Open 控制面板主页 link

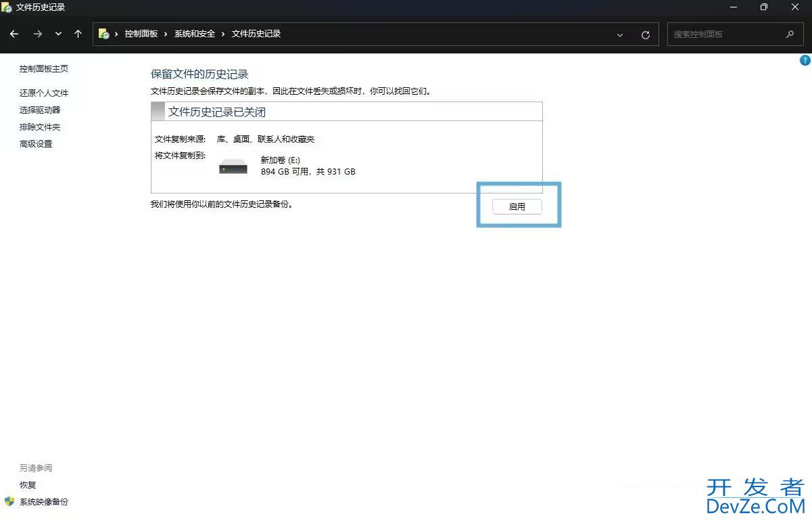(x=44, y=69)
